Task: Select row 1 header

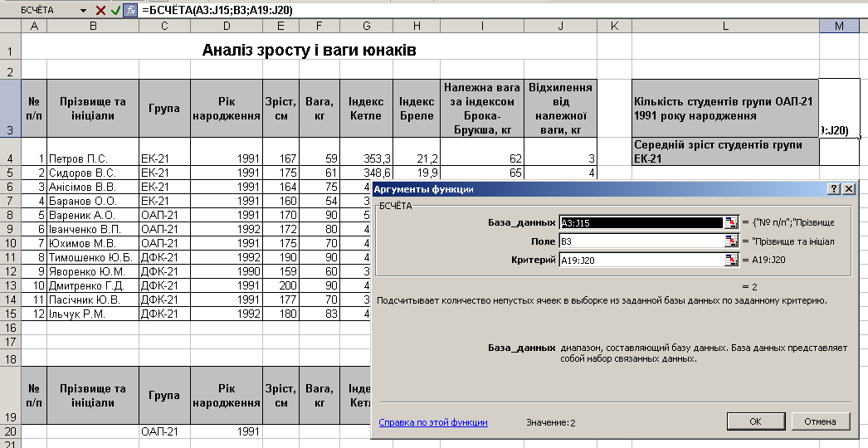Action: (x=10, y=47)
